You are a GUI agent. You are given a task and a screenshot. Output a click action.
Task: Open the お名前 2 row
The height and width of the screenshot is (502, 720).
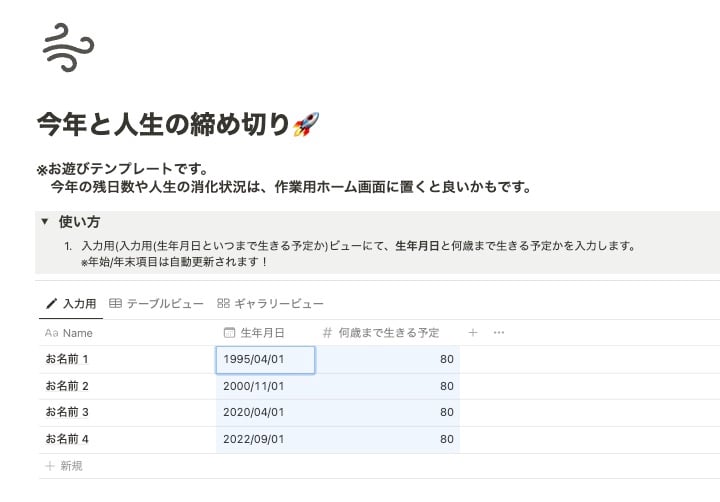click(68, 386)
